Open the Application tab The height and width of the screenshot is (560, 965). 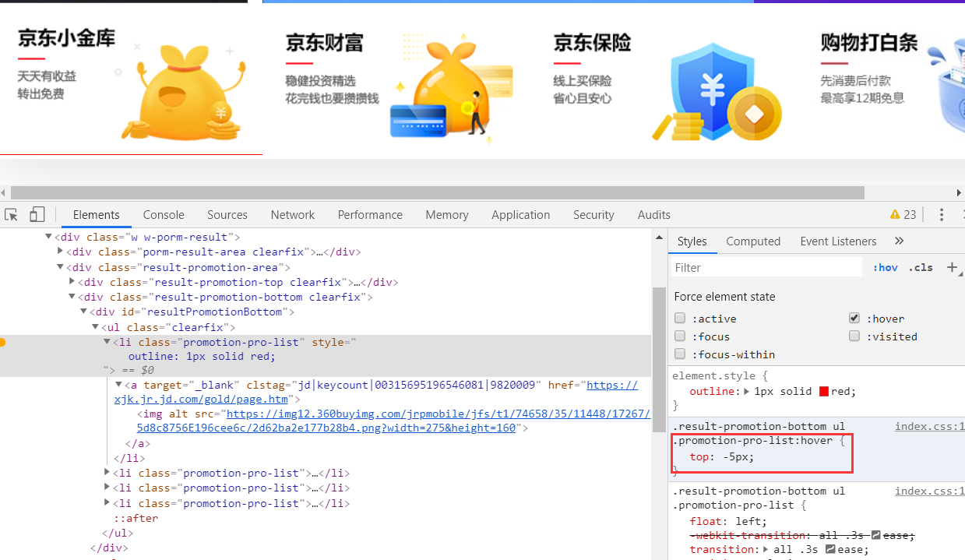click(x=520, y=215)
